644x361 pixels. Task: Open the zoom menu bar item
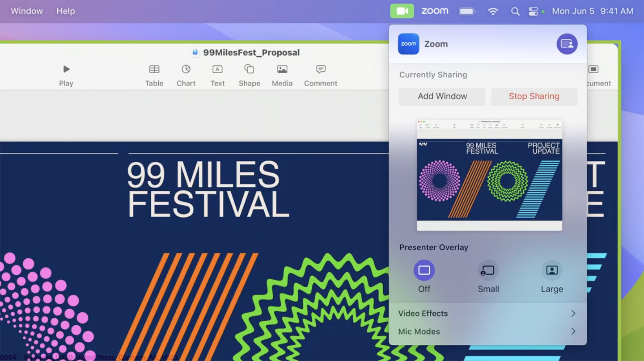coord(435,11)
